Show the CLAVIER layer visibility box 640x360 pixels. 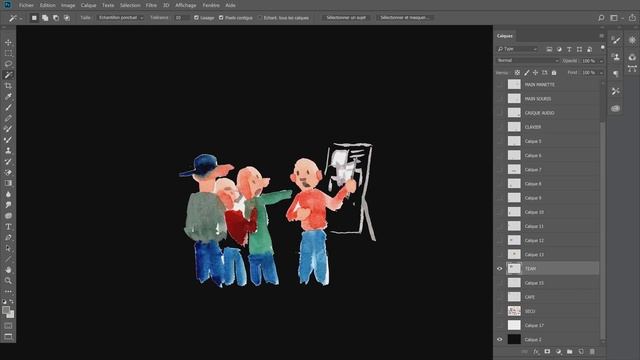pyautogui.click(x=500, y=127)
